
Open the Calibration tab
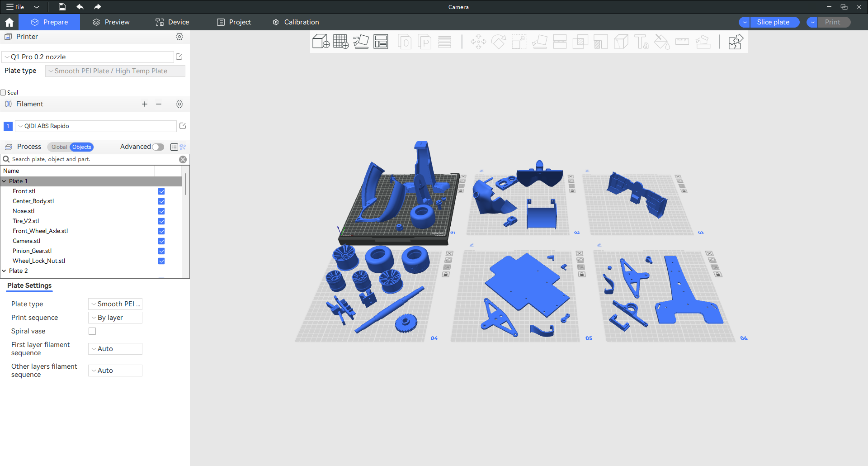[296, 22]
